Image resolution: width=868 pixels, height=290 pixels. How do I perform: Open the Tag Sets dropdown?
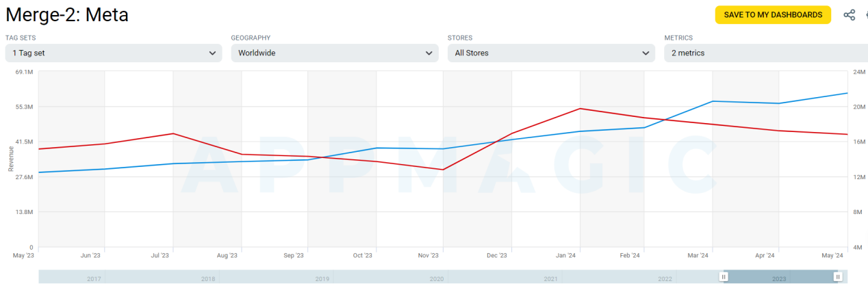tap(113, 53)
